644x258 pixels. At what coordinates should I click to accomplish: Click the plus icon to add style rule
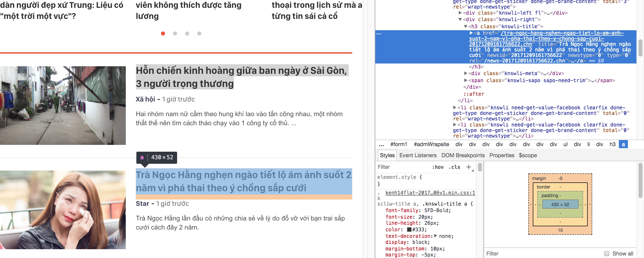tap(468, 167)
